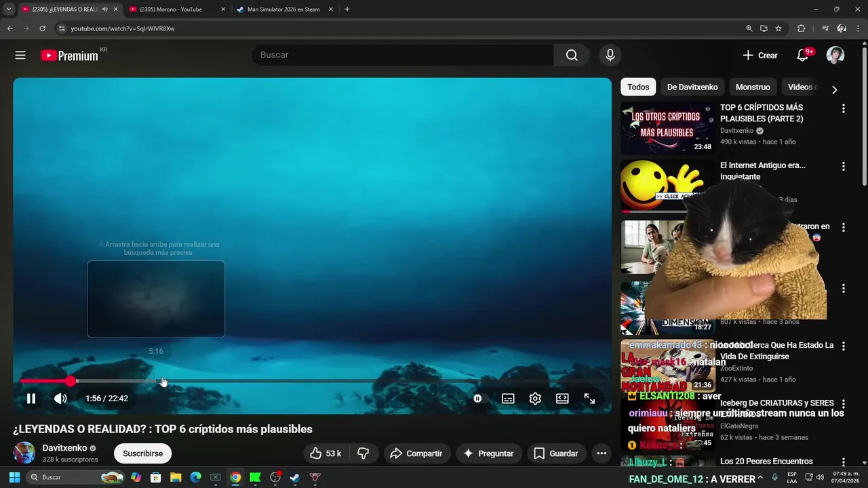Screen dimensions: 868x488
Task: Reload the page
Action: [42, 28]
